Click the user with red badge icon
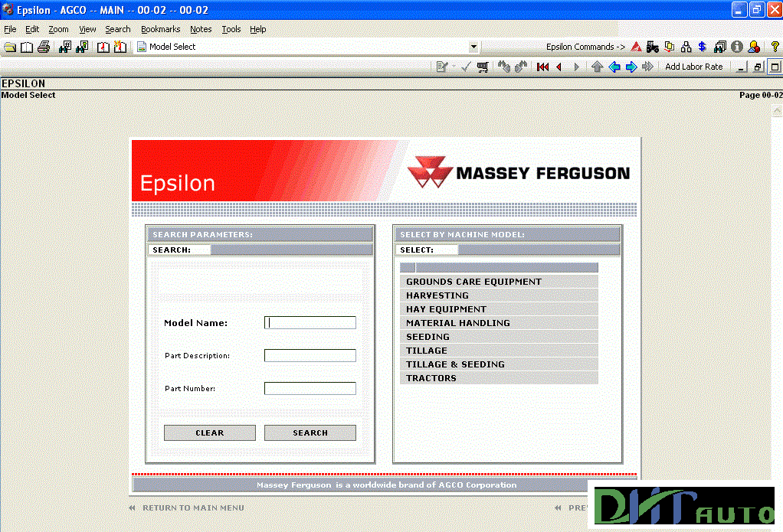The width and height of the screenshot is (783, 532). (754, 47)
